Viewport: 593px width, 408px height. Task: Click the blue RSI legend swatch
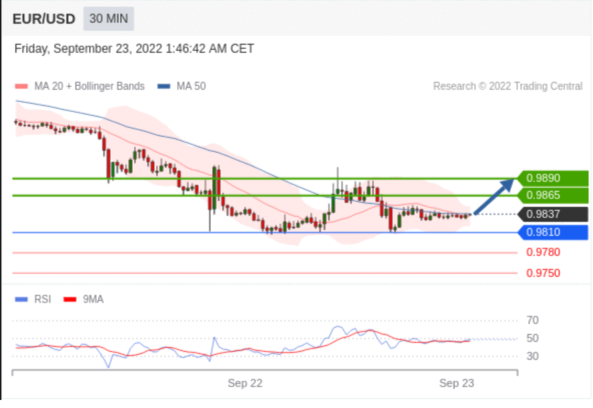coord(21,299)
